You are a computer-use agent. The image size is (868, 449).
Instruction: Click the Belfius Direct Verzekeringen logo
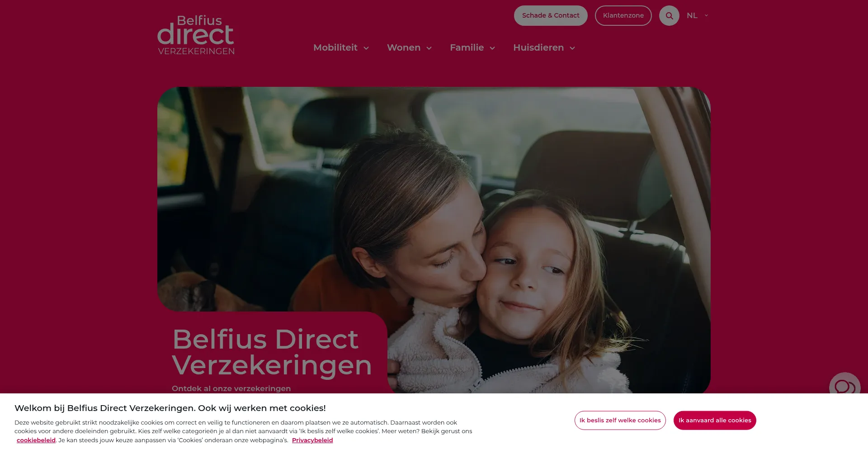(196, 35)
